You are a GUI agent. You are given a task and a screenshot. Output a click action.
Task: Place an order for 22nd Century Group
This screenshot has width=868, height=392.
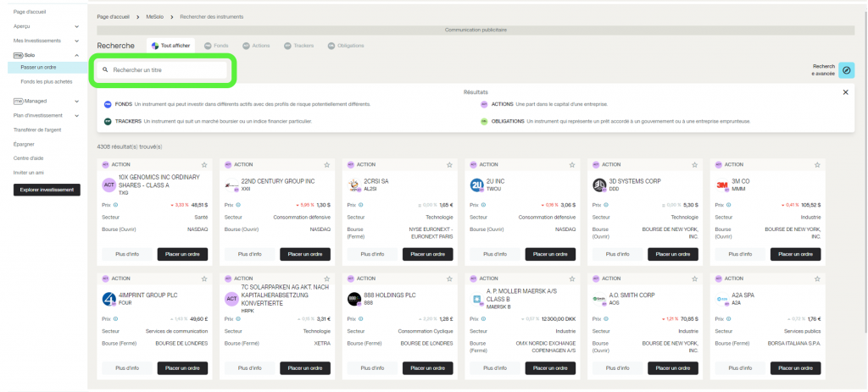[305, 254]
